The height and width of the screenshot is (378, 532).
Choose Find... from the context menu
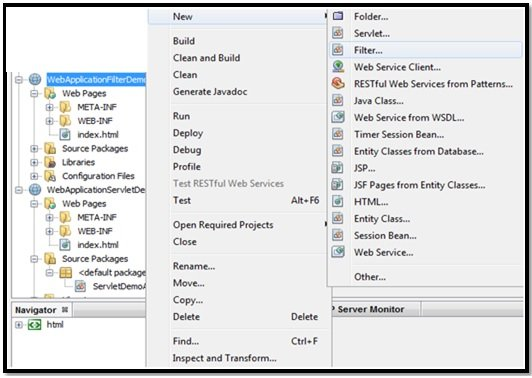[x=239, y=341]
